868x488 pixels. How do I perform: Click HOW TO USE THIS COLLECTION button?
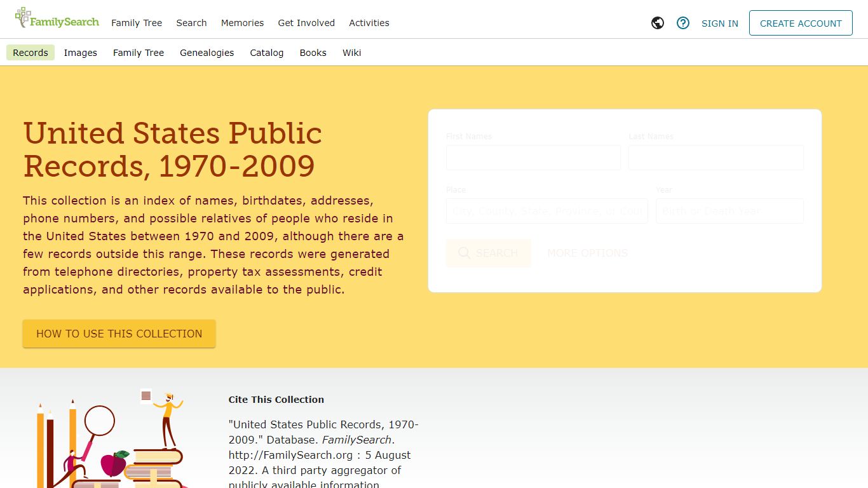click(x=119, y=334)
